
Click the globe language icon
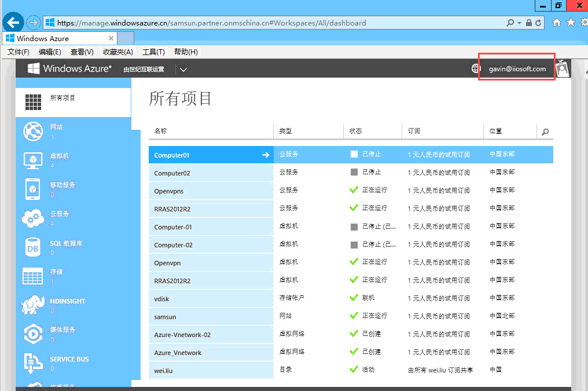(x=476, y=68)
